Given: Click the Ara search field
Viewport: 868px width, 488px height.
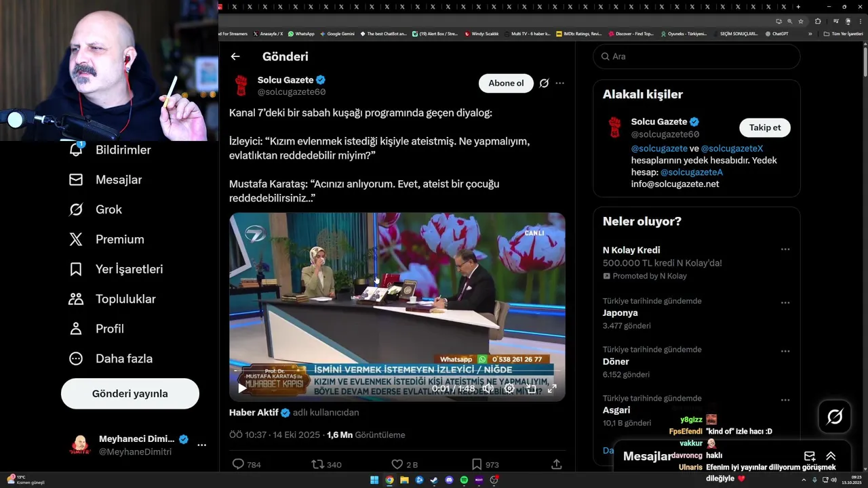Looking at the screenshot, I should coord(696,56).
